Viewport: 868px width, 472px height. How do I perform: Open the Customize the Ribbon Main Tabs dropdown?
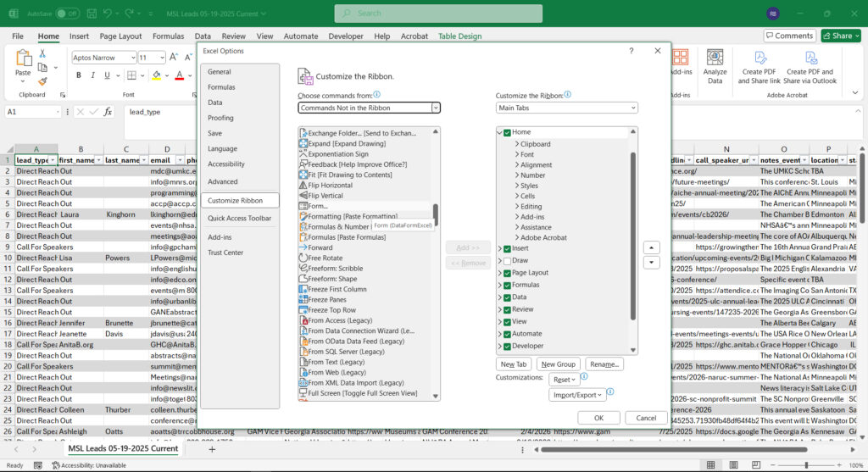[566, 108]
